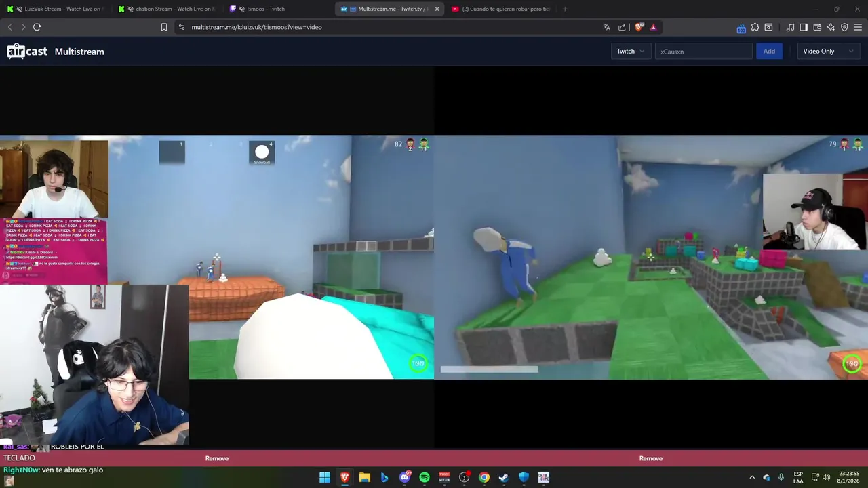868x488 pixels.
Task: Open File Explorer from taskbar
Action: (x=364, y=477)
